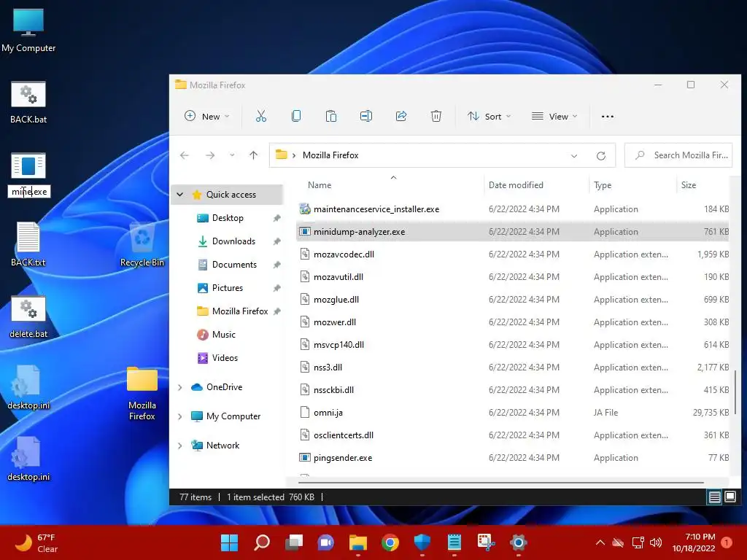Screen dimensions: 747x560
Task: Open Task View on the taskbar
Action: point(293,542)
